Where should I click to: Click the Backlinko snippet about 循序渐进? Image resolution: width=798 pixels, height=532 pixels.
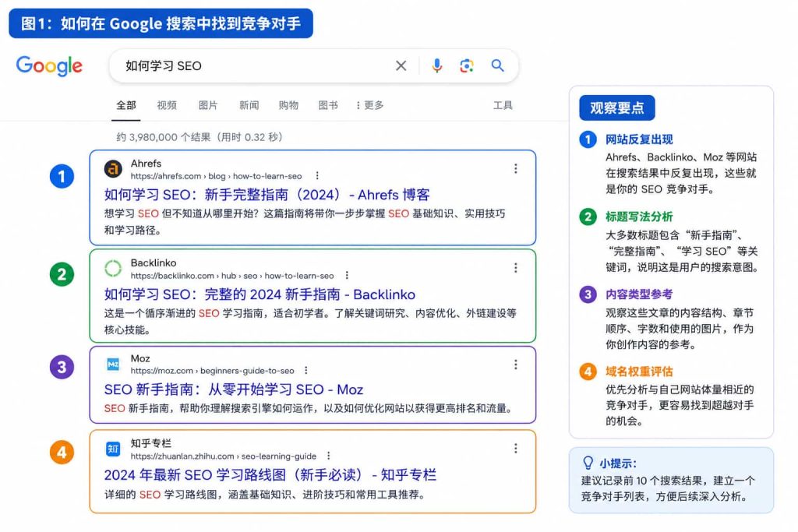tap(310, 322)
